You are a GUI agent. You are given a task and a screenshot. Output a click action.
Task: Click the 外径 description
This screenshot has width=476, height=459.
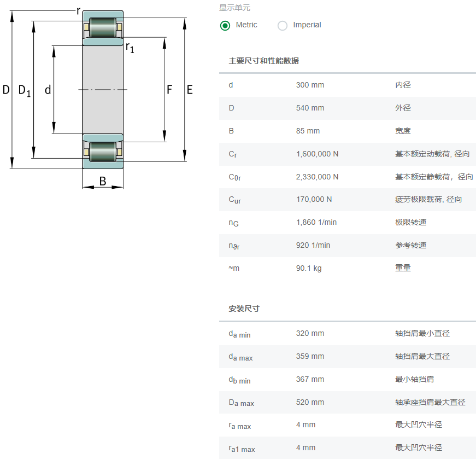(x=403, y=108)
